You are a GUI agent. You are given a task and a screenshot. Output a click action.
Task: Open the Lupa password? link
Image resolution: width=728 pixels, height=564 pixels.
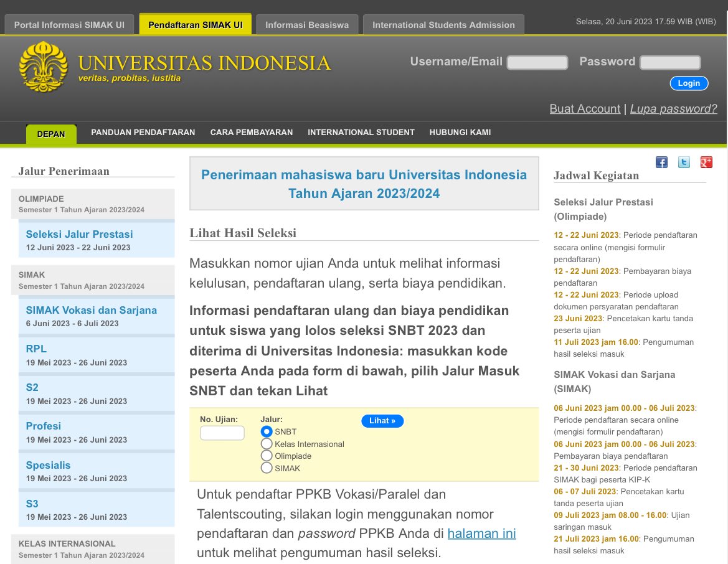tap(674, 108)
